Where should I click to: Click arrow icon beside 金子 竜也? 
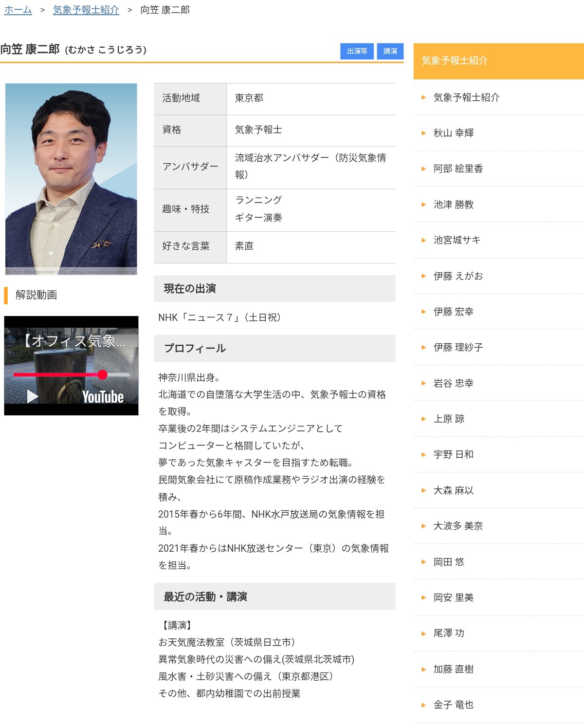tap(423, 705)
